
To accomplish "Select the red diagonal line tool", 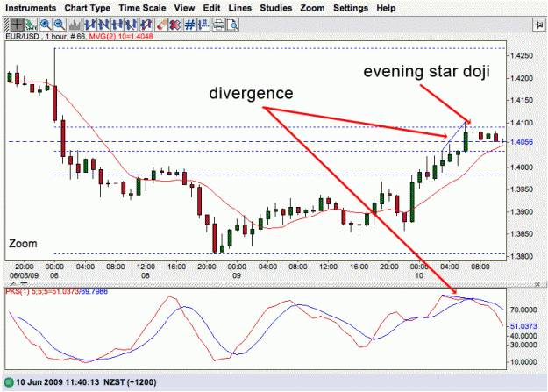I will [x=146, y=25].
